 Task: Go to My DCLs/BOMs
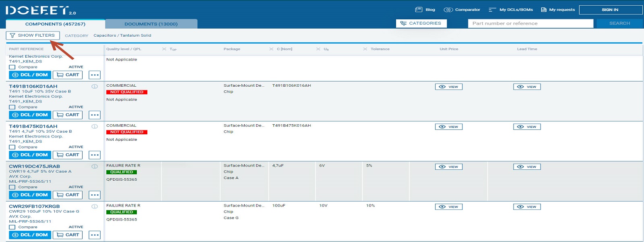pos(511,10)
